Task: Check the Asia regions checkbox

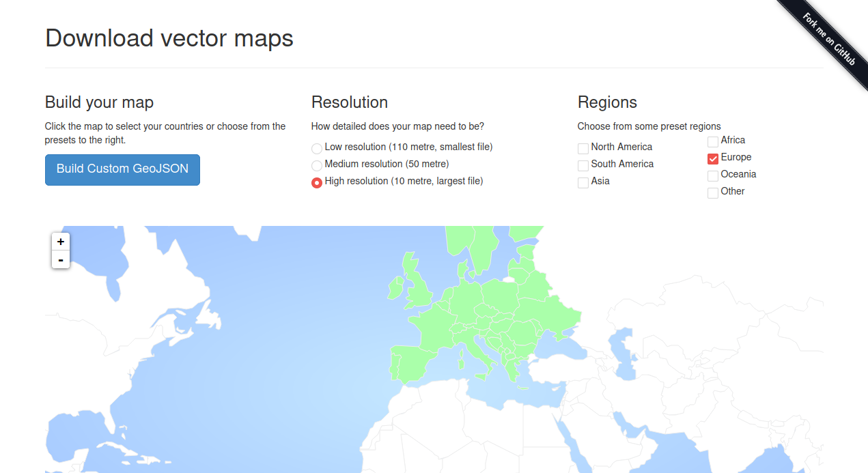Action: (x=583, y=182)
